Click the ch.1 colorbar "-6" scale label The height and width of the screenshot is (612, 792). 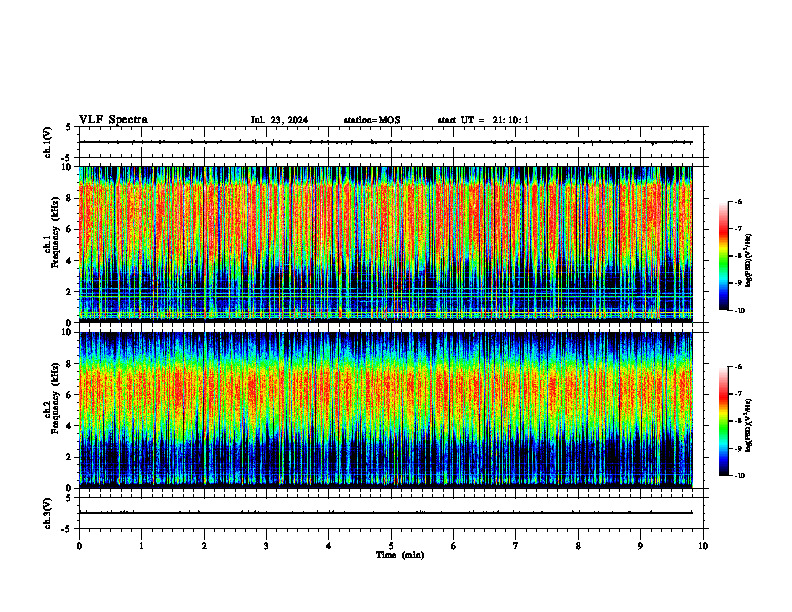pyautogui.click(x=738, y=201)
